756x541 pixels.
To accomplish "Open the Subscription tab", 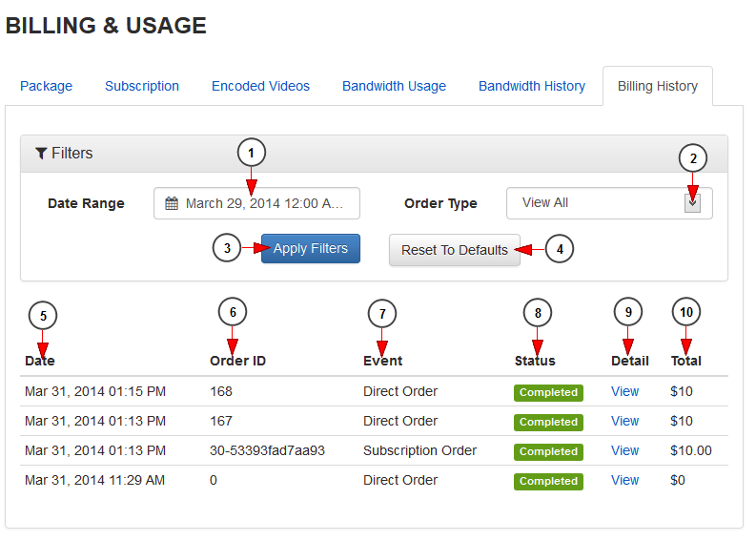I will (x=142, y=86).
